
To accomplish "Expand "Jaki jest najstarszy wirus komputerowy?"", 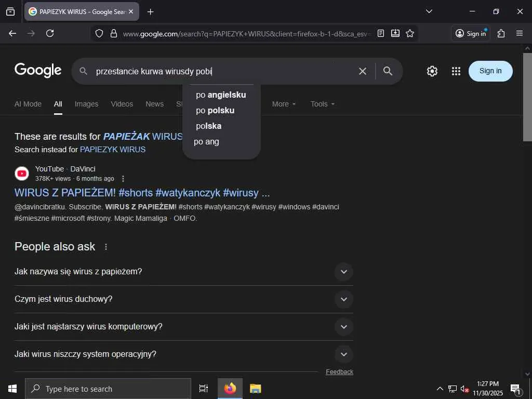I will pos(183,327).
